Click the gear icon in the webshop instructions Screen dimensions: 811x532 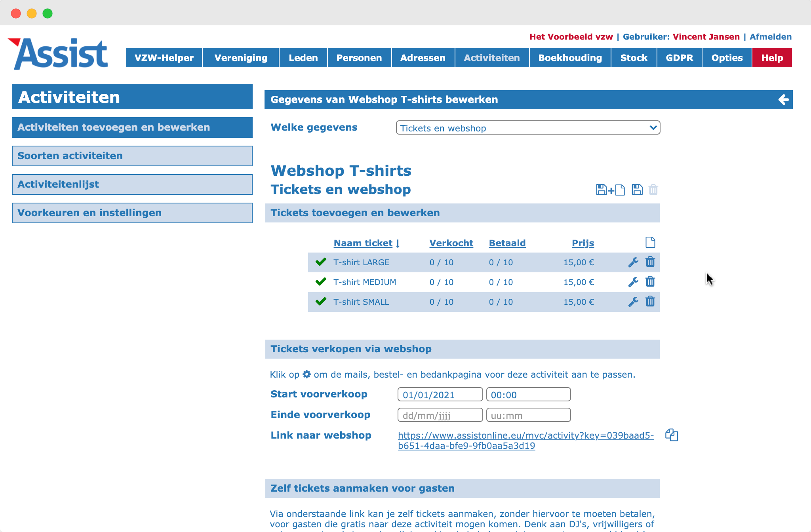(307, 374)
